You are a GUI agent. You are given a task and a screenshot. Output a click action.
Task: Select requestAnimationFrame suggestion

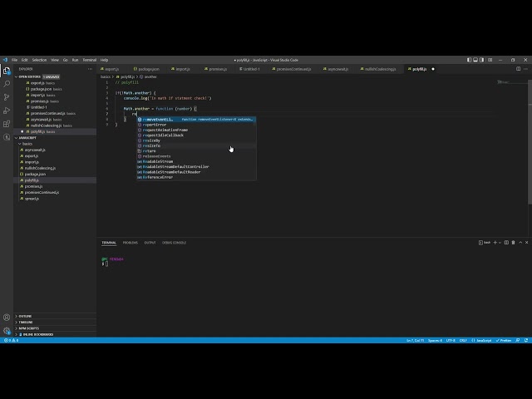pyautogui.click(x=196, y=130)
